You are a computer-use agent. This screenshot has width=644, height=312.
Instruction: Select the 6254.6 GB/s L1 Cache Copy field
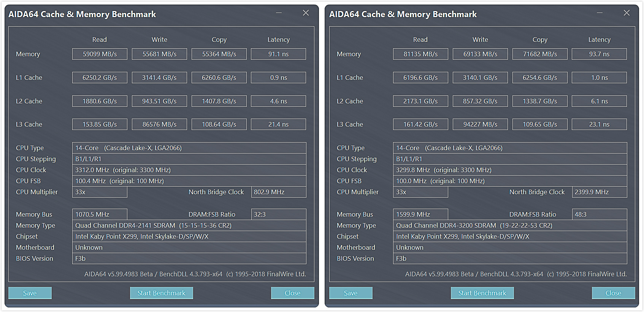pos(540,78)
